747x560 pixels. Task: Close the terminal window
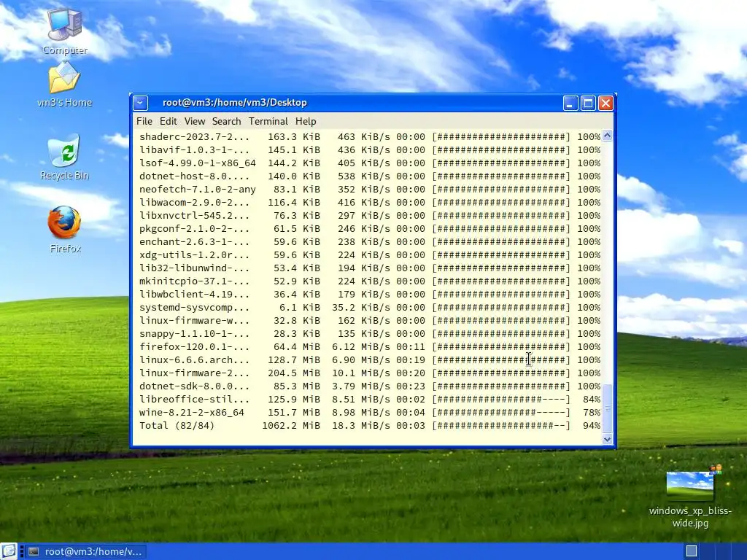click(x=605, y=103)
